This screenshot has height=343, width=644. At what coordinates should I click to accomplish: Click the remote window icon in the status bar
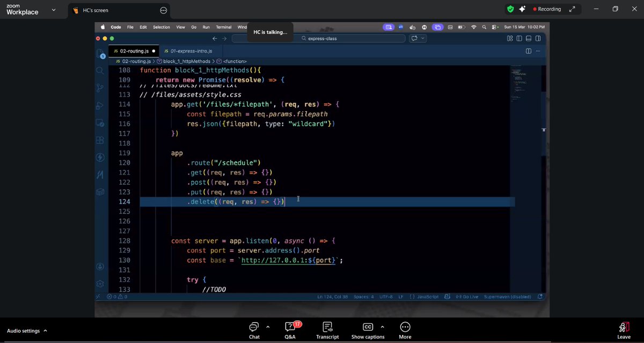pos(98,296)
